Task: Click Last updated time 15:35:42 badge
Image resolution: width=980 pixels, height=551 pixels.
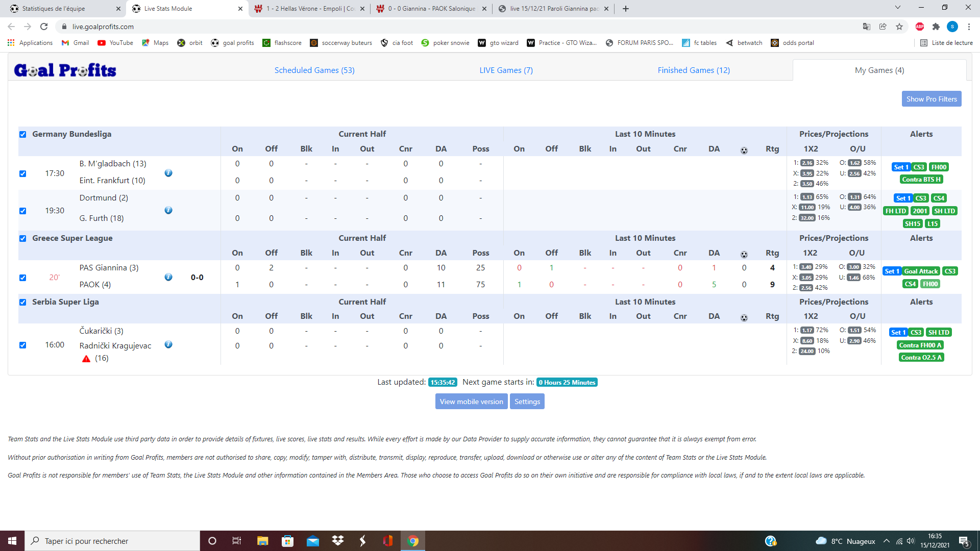Action: 443,383
